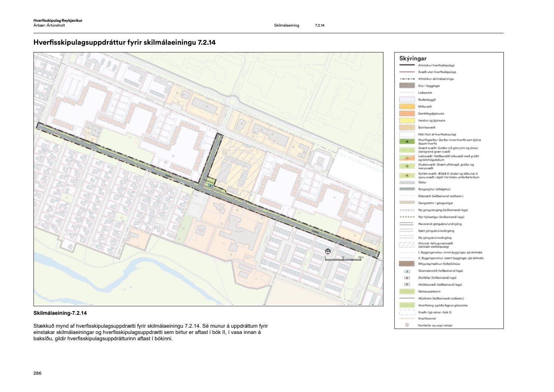The width and height of the screenshot is (554, 392).
Task: Click the Samfélagsþjónusta color swatch
Action: [407, 113]
